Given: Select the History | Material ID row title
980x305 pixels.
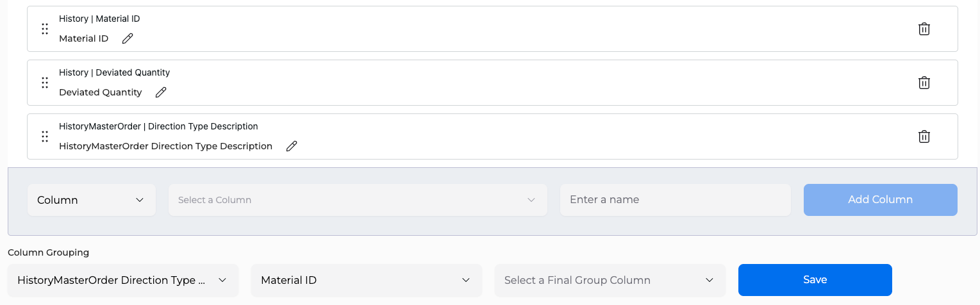Looking at the screenshot, I should [x=99, y=19].
